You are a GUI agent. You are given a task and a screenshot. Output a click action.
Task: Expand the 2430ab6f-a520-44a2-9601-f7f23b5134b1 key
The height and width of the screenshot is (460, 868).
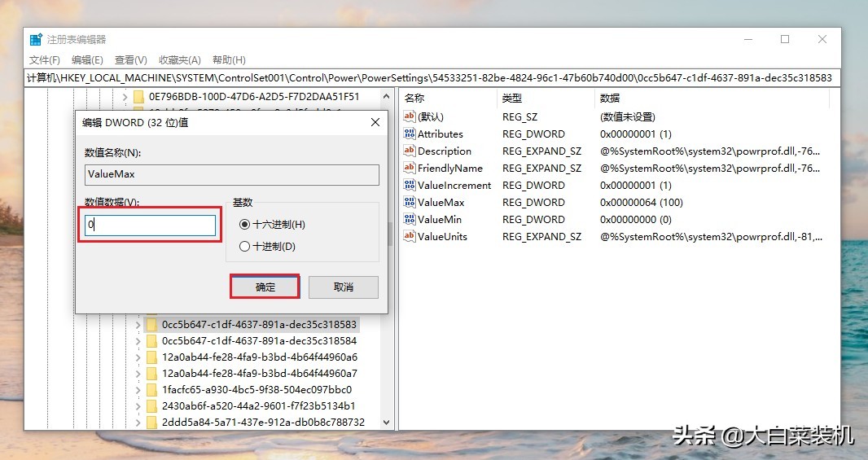click(138, 406)
